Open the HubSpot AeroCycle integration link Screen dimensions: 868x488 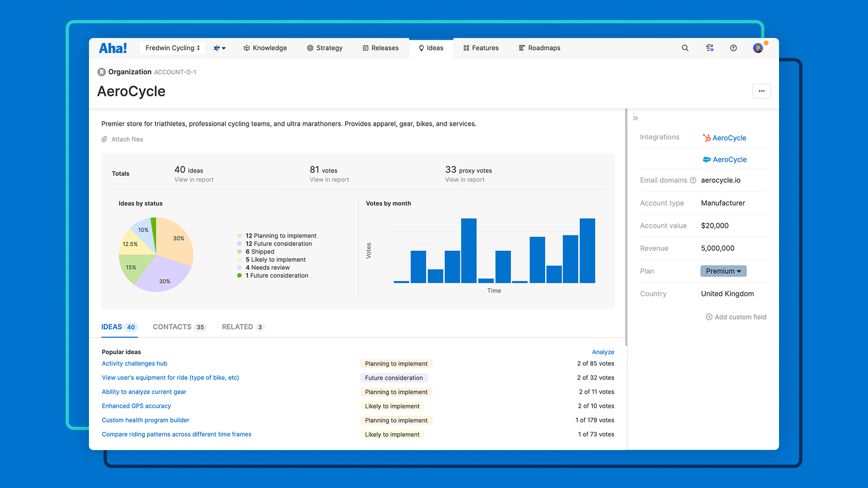[729, 138]
